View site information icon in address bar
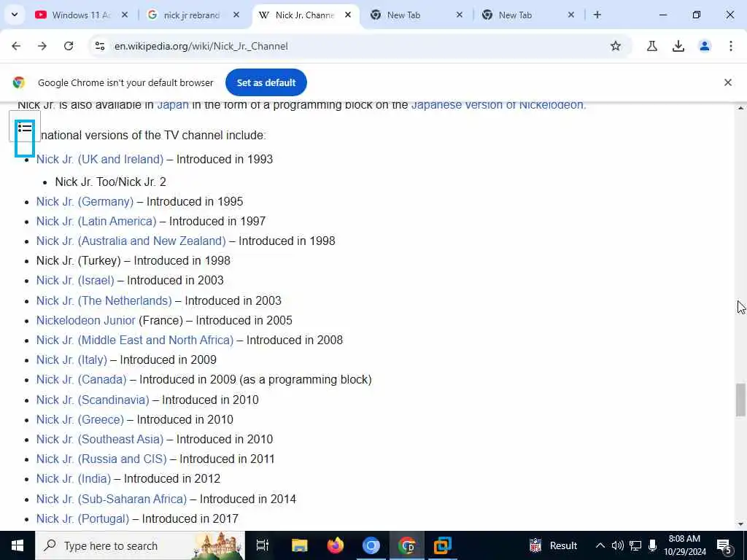This screenshot has width=747, height=560. [x=99, y=46]
